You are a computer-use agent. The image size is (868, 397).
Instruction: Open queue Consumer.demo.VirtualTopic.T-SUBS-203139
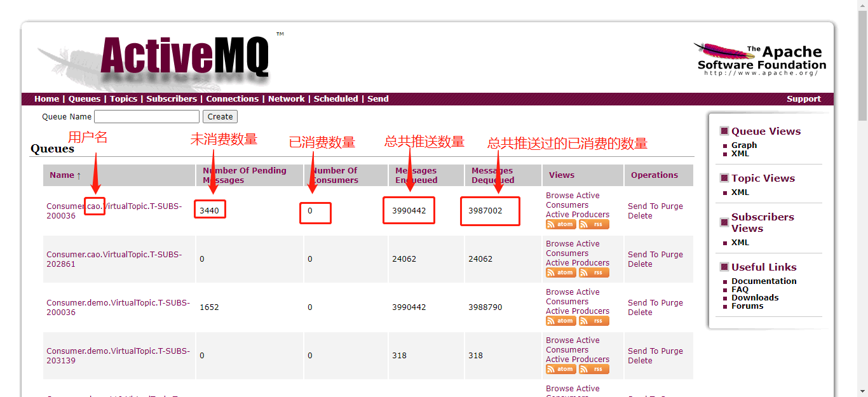tap(118, 356)
